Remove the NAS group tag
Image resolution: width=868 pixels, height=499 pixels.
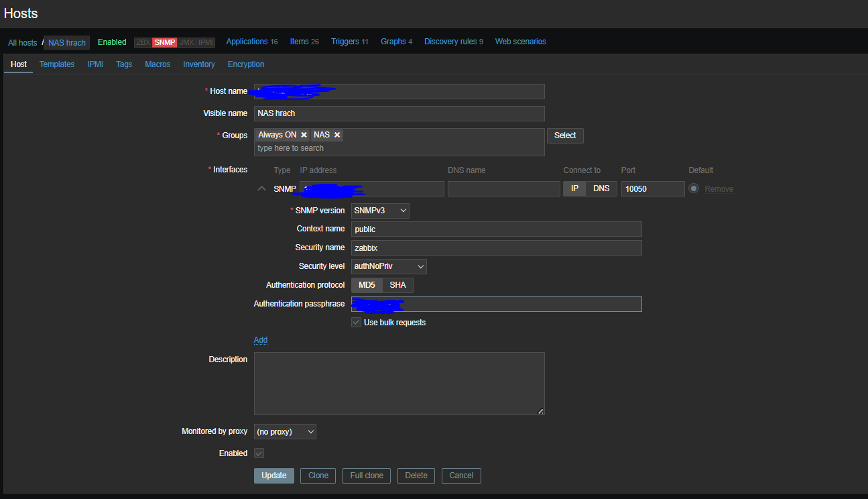pyautogui.click(x=337, y=135)
